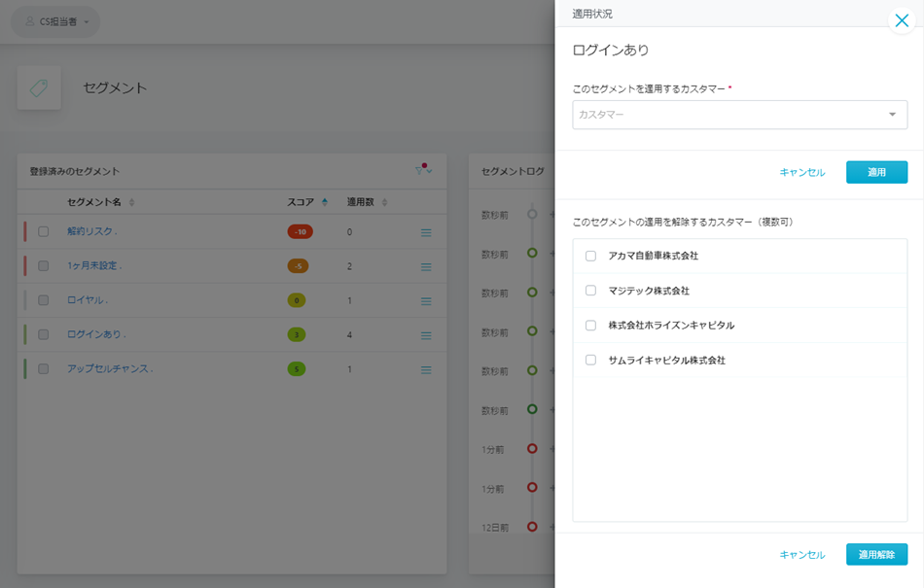This screenshot has height=588, width=924.
Task: Check アカマ自動車株式会社 checkbox
Action: pos(590,256)
